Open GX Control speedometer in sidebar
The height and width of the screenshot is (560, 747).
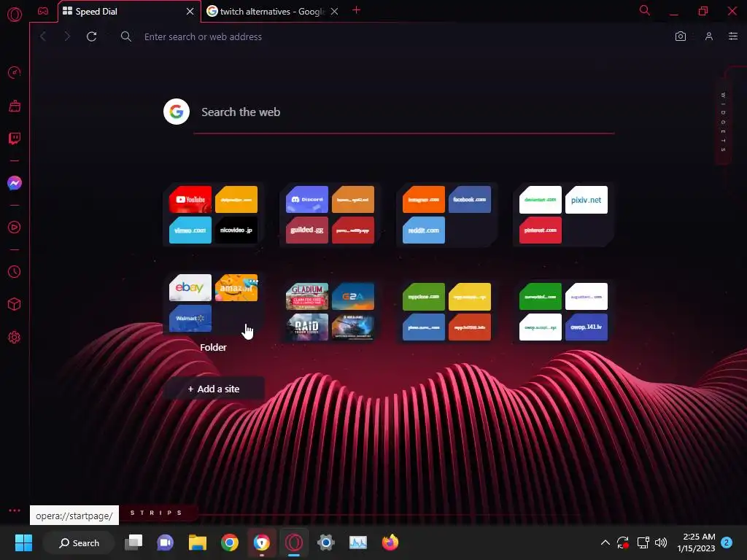tap(15, 72)
